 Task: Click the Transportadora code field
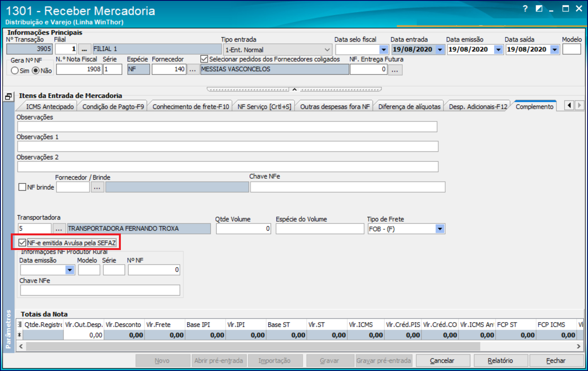(x=35, y=229)
